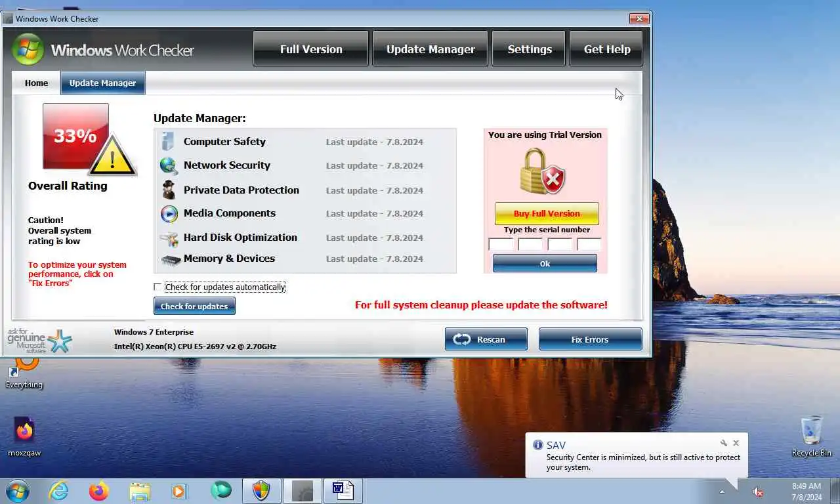Click the Intel Xeon CPU info text
The width and height of the screenshot is (840, 504).
[195, 346]
